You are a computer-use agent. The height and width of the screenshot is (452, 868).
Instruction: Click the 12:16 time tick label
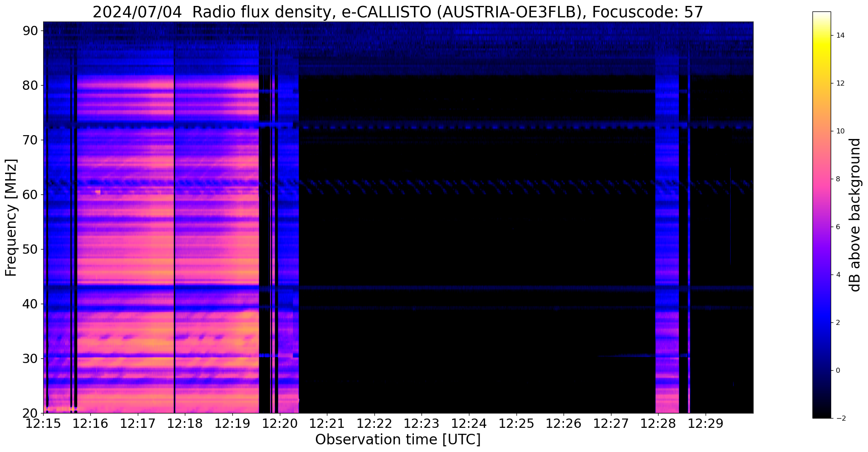click(x=90, y=423)
